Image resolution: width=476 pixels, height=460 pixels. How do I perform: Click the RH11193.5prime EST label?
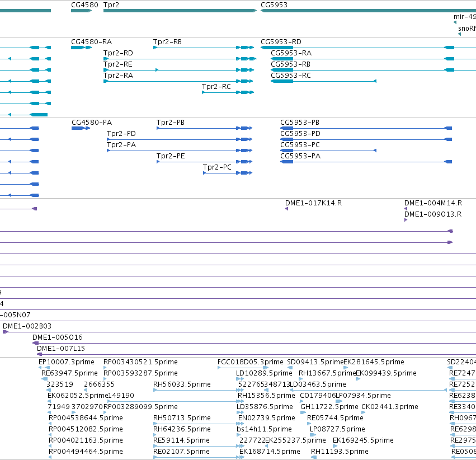[340, 452]
